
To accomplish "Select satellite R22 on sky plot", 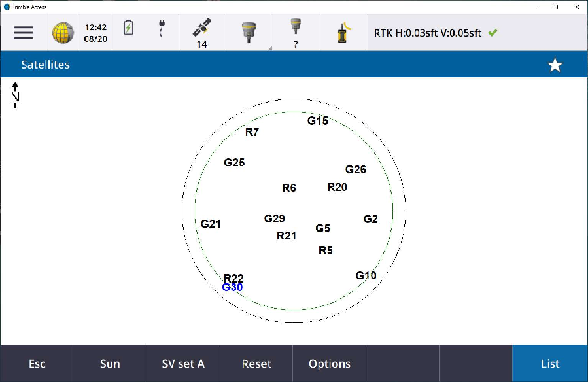I will tap(233, 277).
